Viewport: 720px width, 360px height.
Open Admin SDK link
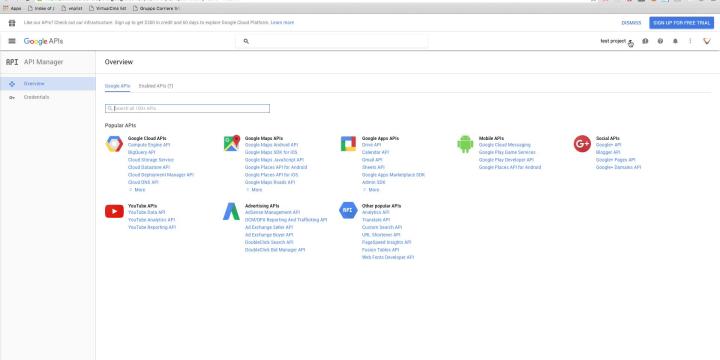[374, 182]
